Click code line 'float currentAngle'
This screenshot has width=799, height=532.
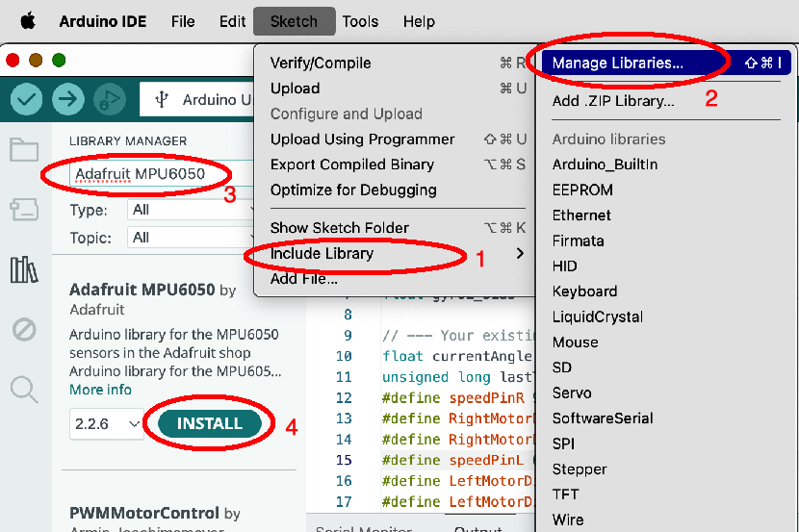457,356
